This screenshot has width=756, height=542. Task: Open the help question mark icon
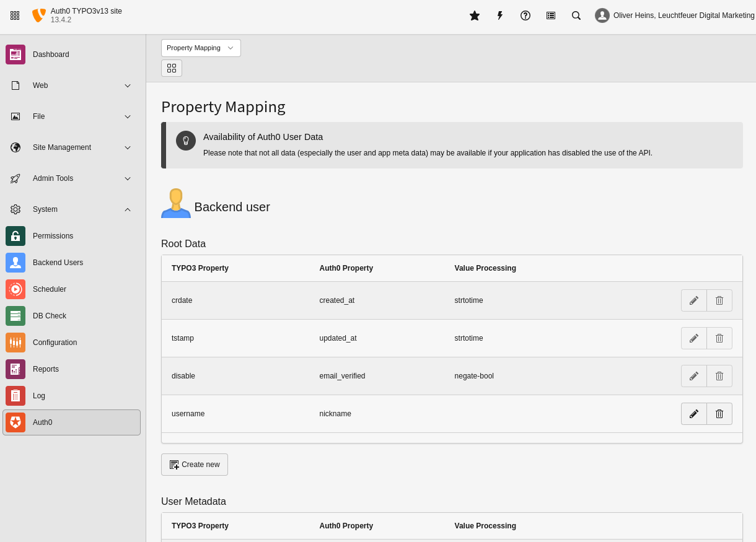tap(525, 15)
